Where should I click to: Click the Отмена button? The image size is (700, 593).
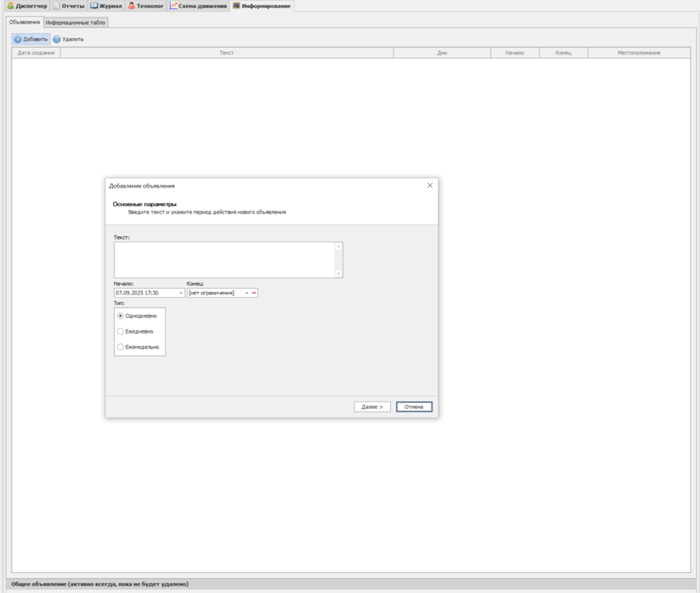[x=413, y=407]
